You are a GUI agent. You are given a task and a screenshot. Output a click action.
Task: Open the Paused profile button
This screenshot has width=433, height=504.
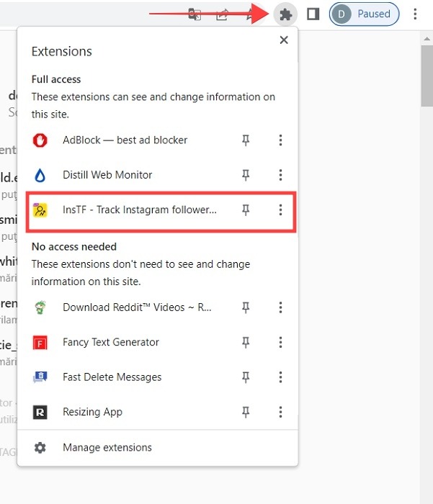pos(364,14)
